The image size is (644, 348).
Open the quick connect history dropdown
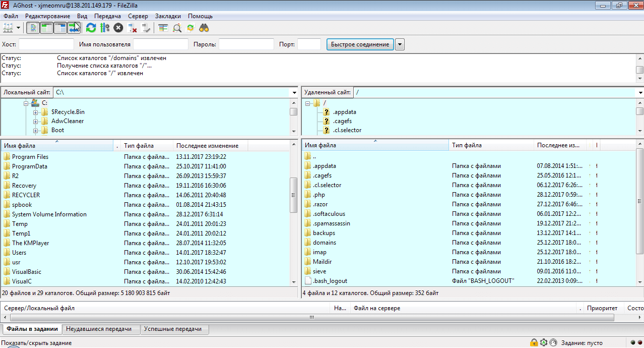[x=400, y=44]
